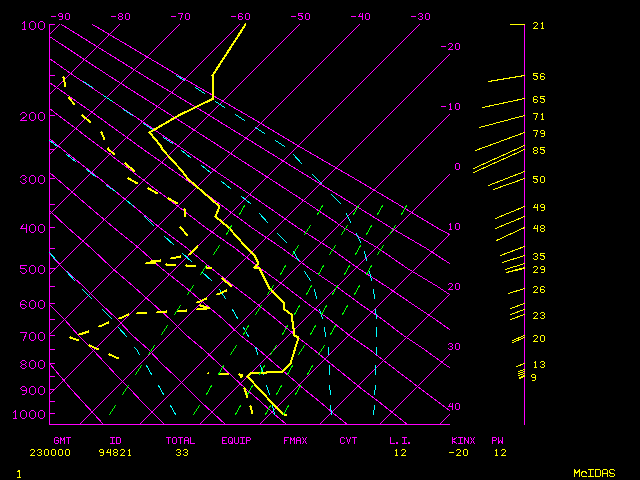This screenshot has height=480, width=640.
Task: Select the 1000 pressure level label
Action: [x=32, y=414]
